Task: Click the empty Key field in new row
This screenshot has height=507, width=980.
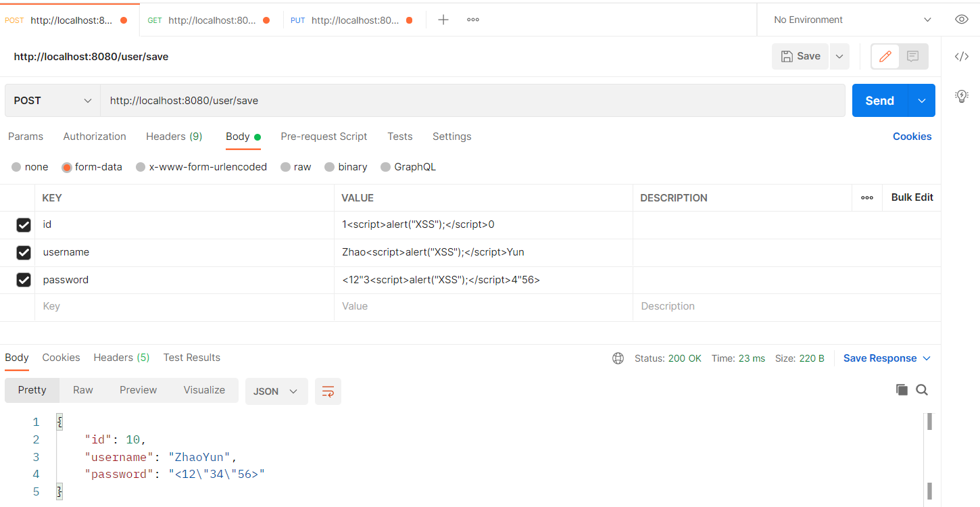Action: tap(185, 307)
